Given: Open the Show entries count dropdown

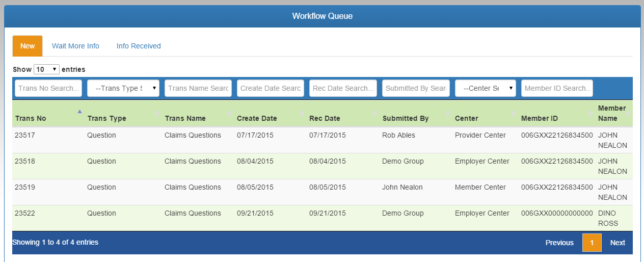Looking at the screenshot, I should 46,69.
